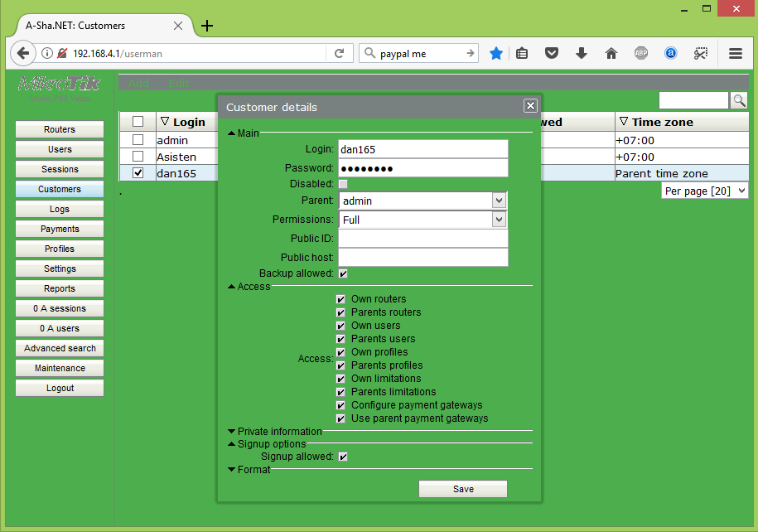Uncheck the Own routers access
The height and width of the screenshot is (532, 758).
[x=340, y=299]
